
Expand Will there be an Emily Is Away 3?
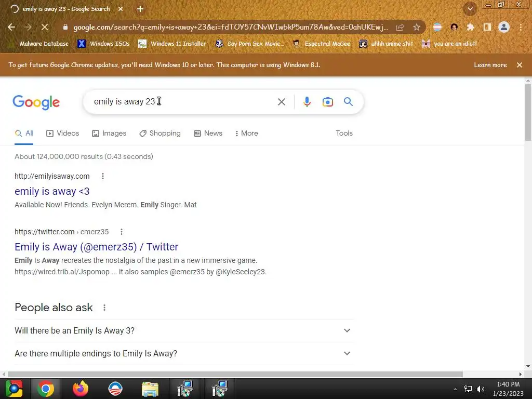tap(183, 330)
